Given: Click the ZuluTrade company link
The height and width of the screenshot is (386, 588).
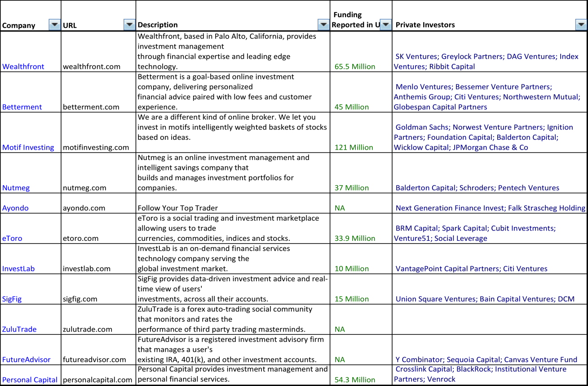Looking at the screenshot, I should [x=19, y=329].
